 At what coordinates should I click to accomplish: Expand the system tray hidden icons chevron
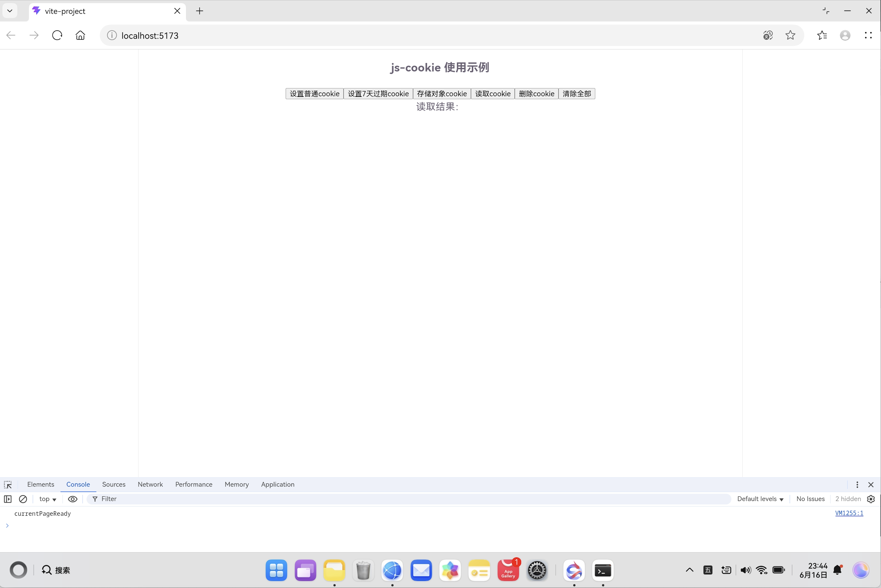pos(689,570)
